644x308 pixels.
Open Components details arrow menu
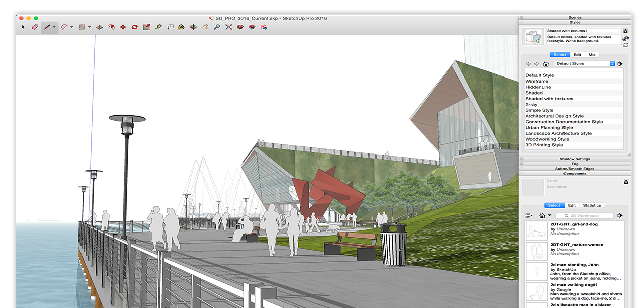coord(620,215)
